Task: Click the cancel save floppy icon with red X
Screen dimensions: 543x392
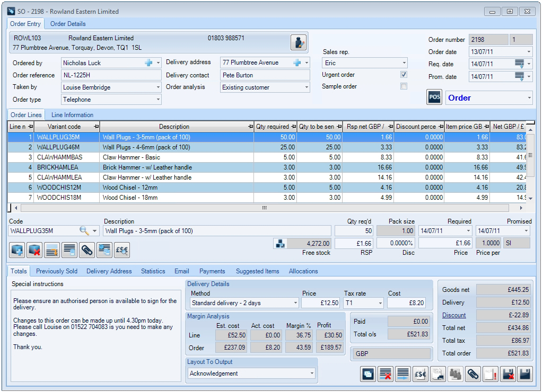Action: 507,374
